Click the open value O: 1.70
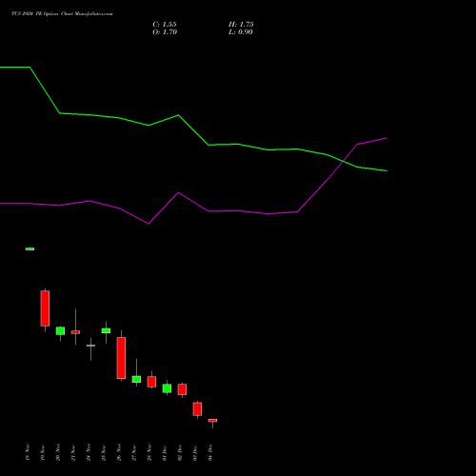Image resolution: width=476 pixels, height=476 pixels. pos(165,32)
